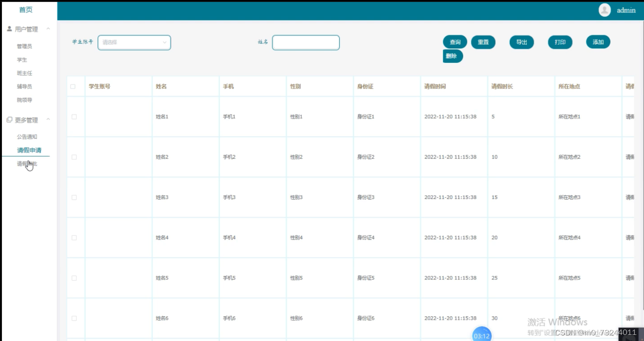Screen dimensions: 644x341
Task: Click the 姓名 column header
Action: pos(161,87)
